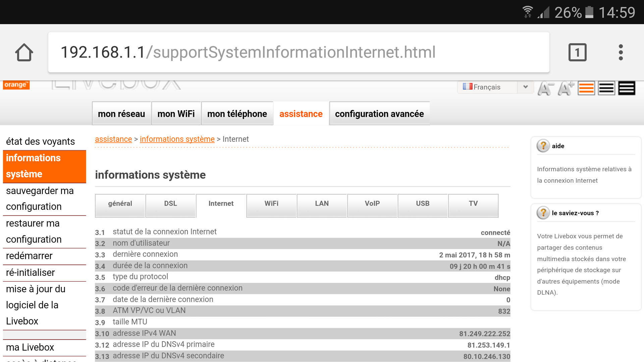
Task: Expand the language dropdown chevron
Action: point(525,87)
